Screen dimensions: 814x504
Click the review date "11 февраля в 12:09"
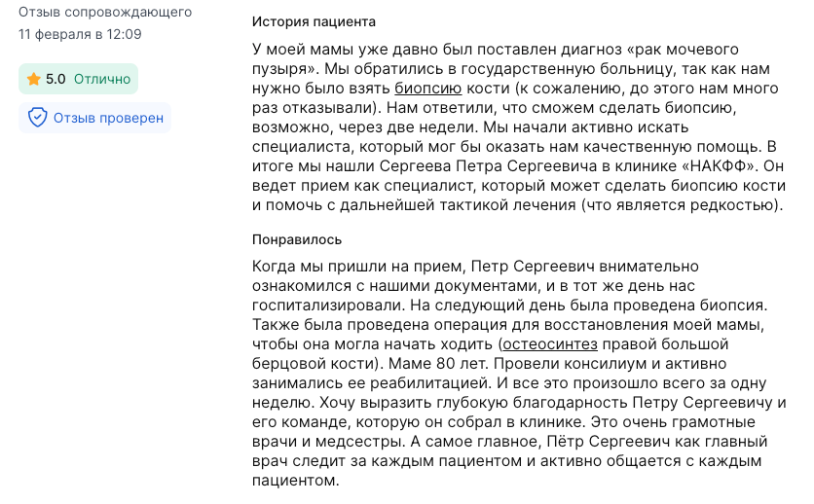click(80, 34)
